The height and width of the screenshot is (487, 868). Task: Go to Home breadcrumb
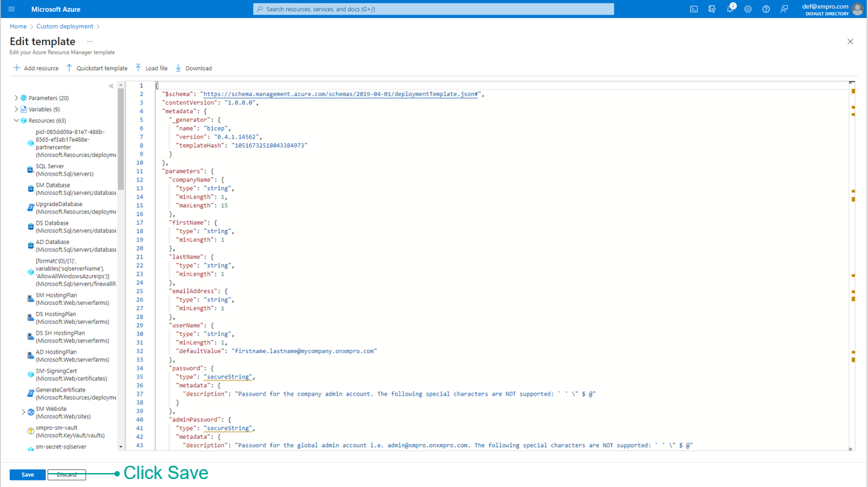[x=18, y=27]
